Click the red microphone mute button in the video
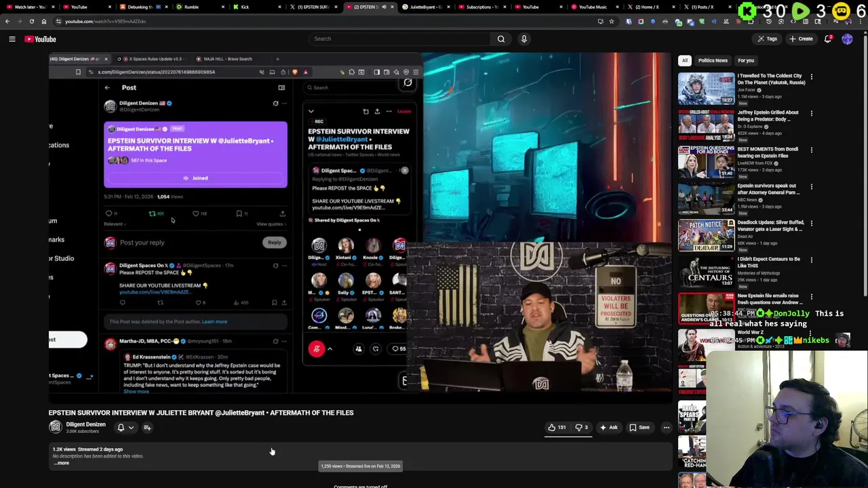 coord(316,349)
